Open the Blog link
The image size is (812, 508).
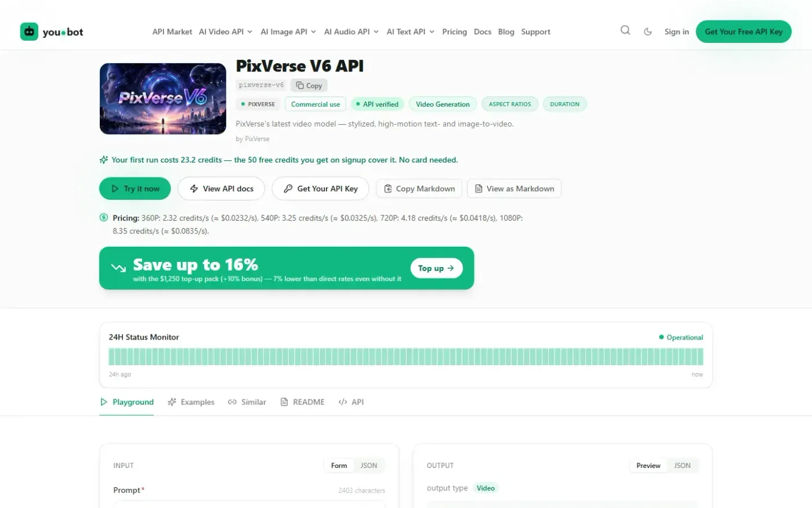coord(506,32)
